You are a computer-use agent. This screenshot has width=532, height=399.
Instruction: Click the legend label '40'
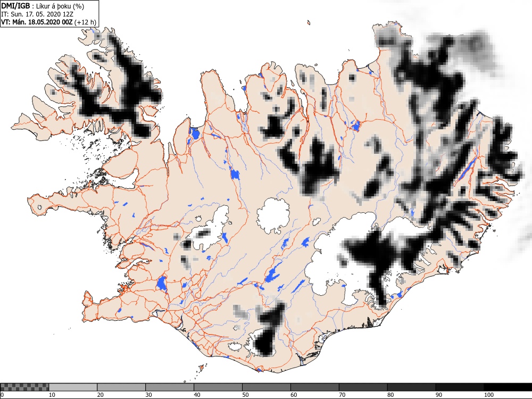click(197, 395)
